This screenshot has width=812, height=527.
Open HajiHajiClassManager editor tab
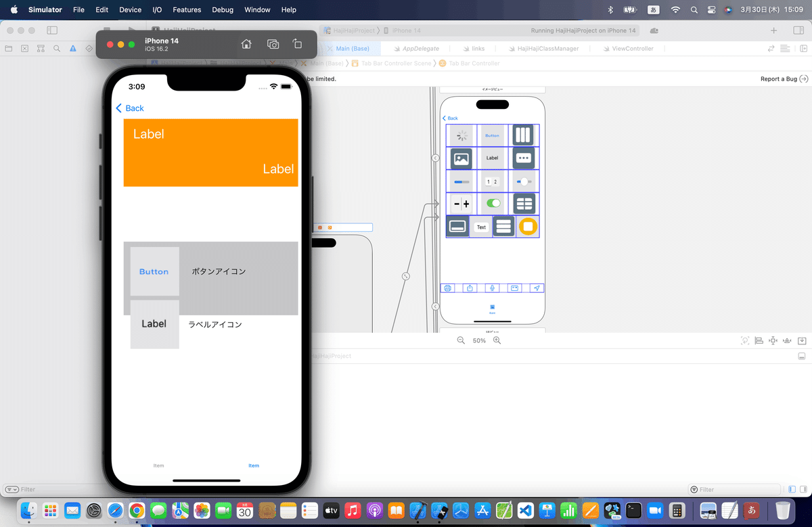point(544,49)
